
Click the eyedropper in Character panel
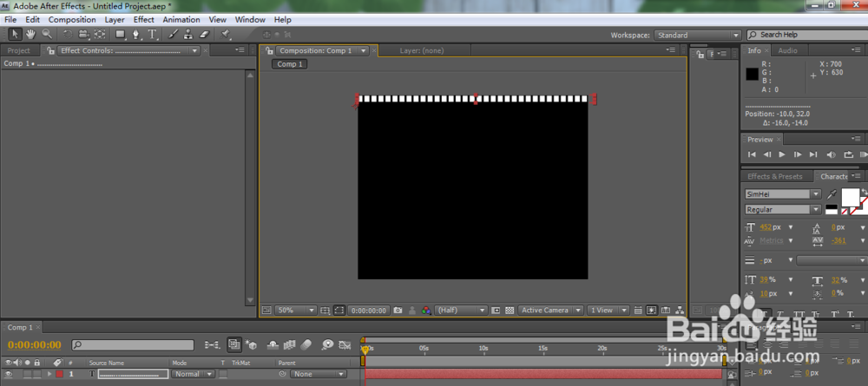click(832, 194)
